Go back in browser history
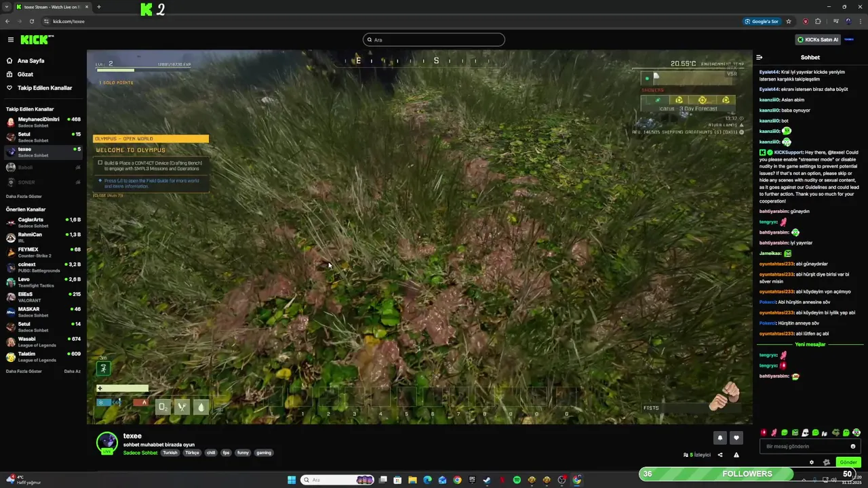Screen dimensions: 868x488 click(7, 21)
